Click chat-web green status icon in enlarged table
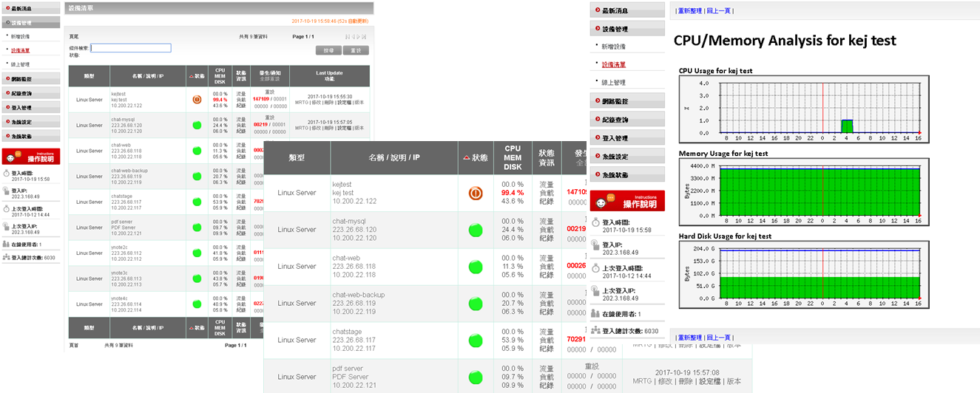This screenshot has height=393, width=980. coord(476,266)
